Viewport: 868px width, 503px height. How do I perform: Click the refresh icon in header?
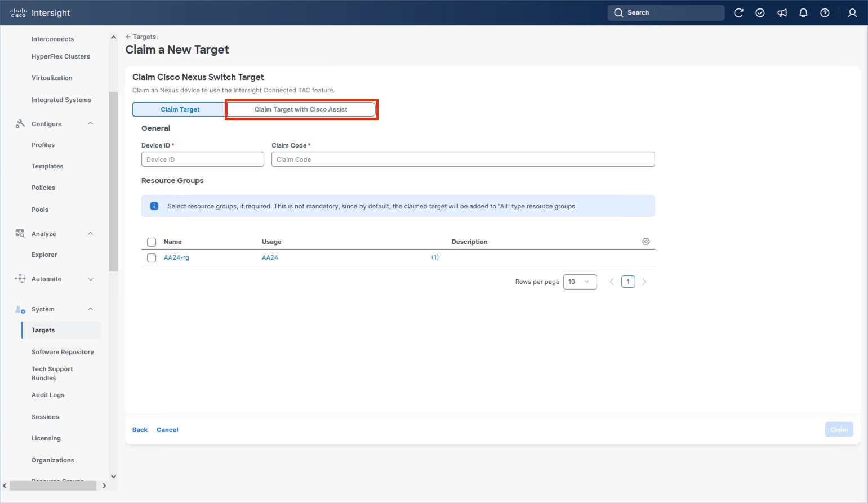[738, 13]
